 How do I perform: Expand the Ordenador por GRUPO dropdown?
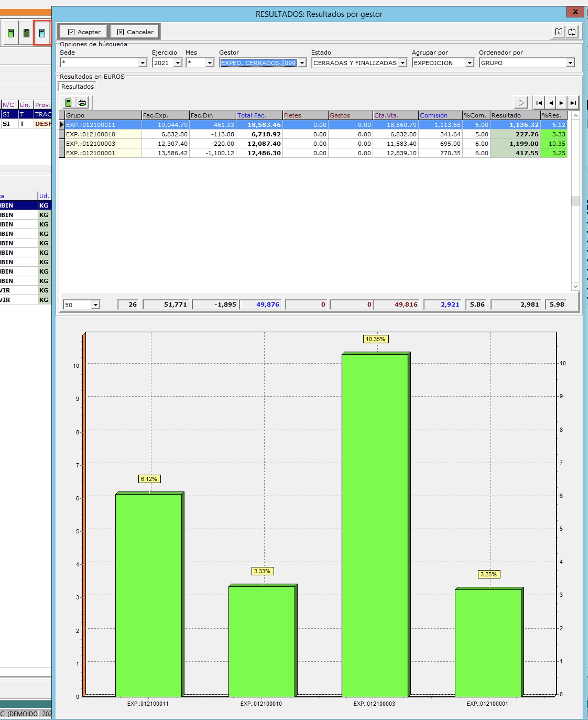(570, 63)
